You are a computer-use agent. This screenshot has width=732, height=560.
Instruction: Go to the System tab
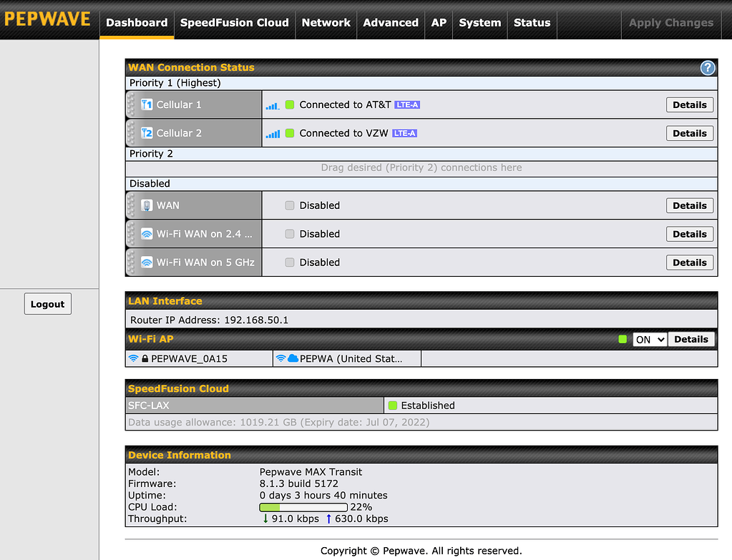tap(479, 22)
